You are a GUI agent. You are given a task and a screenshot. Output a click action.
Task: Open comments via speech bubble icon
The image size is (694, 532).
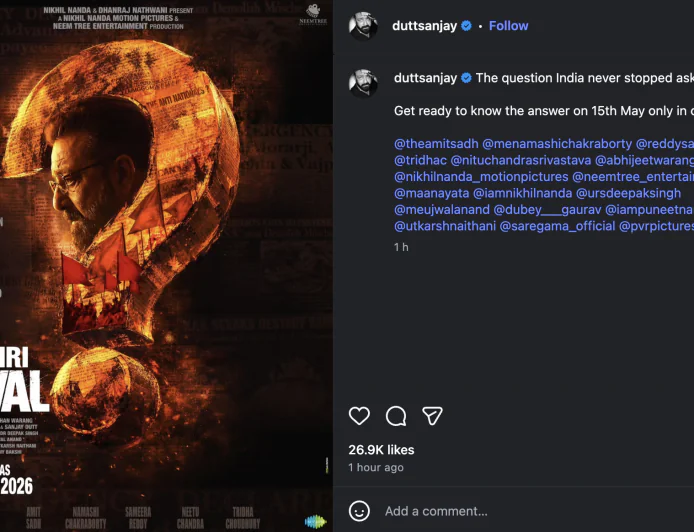[x=396, y=416]
